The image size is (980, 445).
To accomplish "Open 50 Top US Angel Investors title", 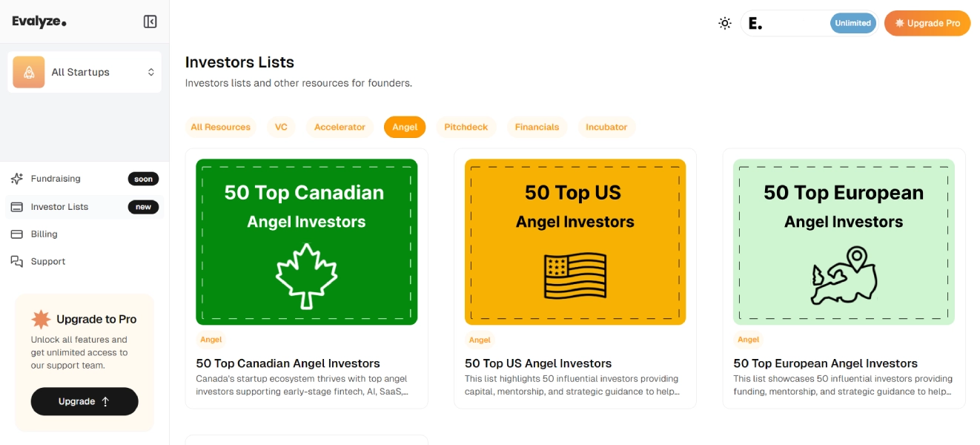I will click(x=538, y=363).
